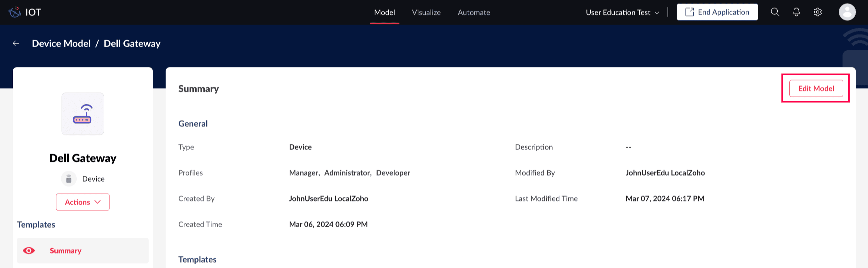The image size is (868, 268).
Task: Click the Templates heading in main panel
Action: coord(197,259)
